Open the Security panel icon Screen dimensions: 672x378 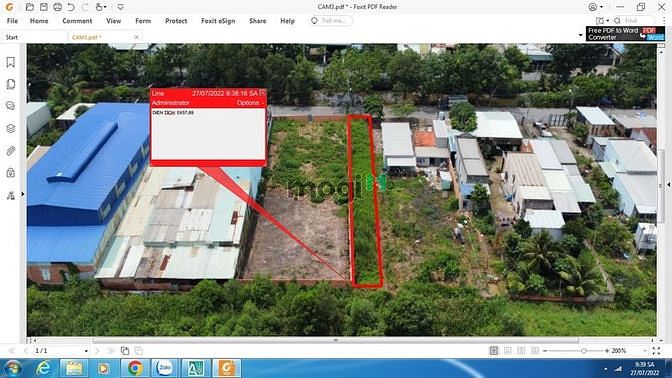click(11, 173)
